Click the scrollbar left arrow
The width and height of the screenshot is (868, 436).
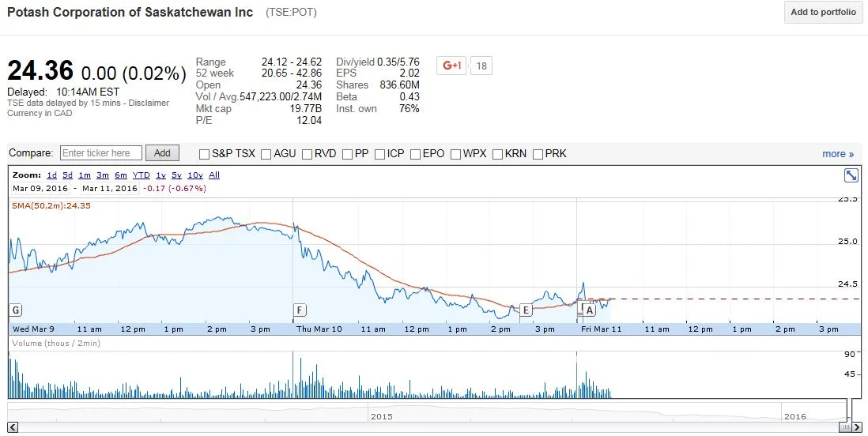(x=13, y=427)
